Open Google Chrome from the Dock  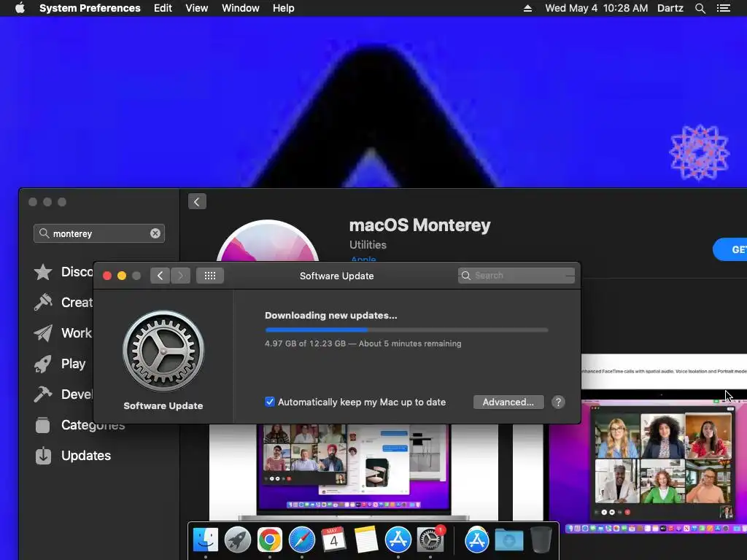(270, 540)
